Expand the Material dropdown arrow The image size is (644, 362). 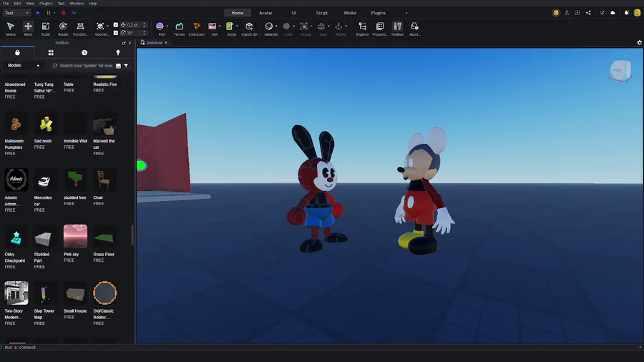pos(276,26)
